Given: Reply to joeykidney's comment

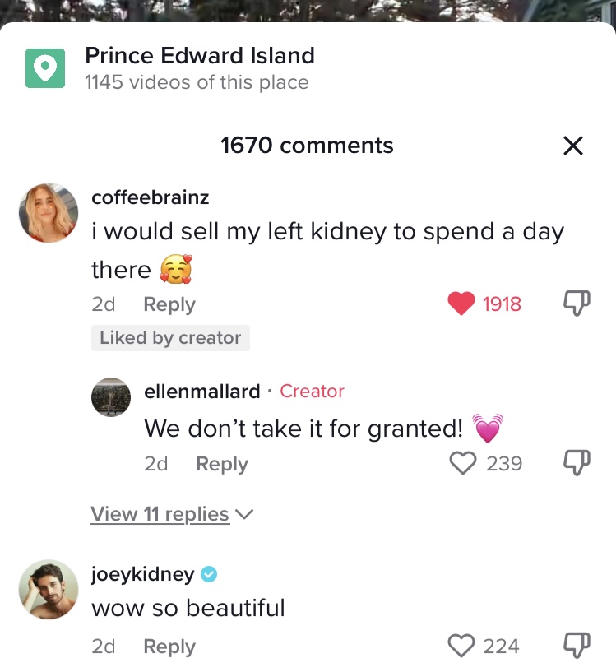Looking at the screenshot, I should click(x=169, y=647).
